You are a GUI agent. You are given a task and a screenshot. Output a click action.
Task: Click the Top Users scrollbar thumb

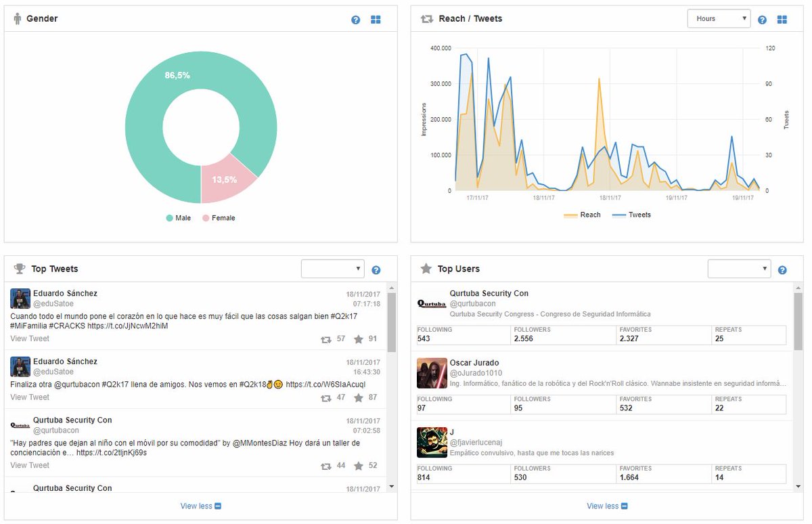798,322
